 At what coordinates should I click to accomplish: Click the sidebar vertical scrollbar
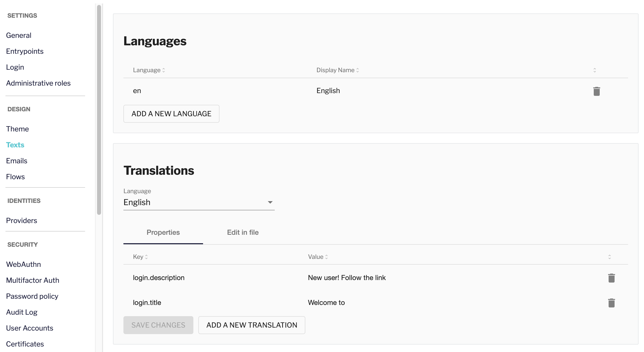click(x=99, y=110)
